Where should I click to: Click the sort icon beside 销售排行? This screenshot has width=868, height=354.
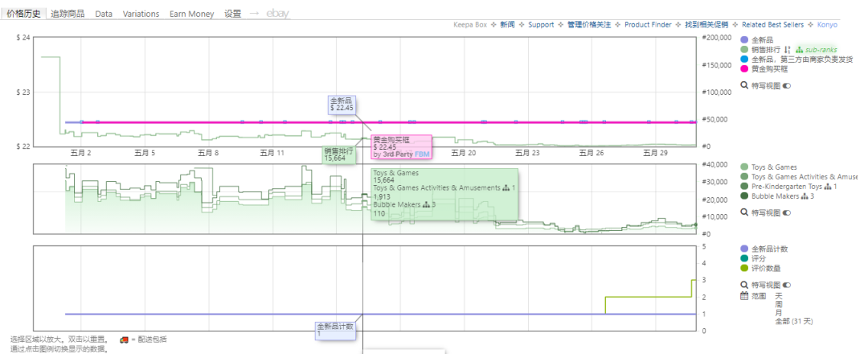pos(787,50)
